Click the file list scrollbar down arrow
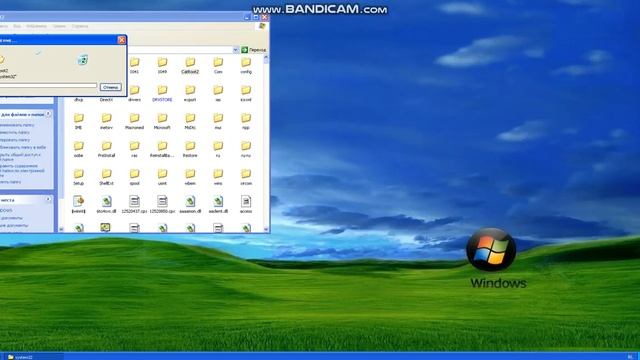Image resolution: width=640 pixels, height=360 pixels. [x=266, y=229]
